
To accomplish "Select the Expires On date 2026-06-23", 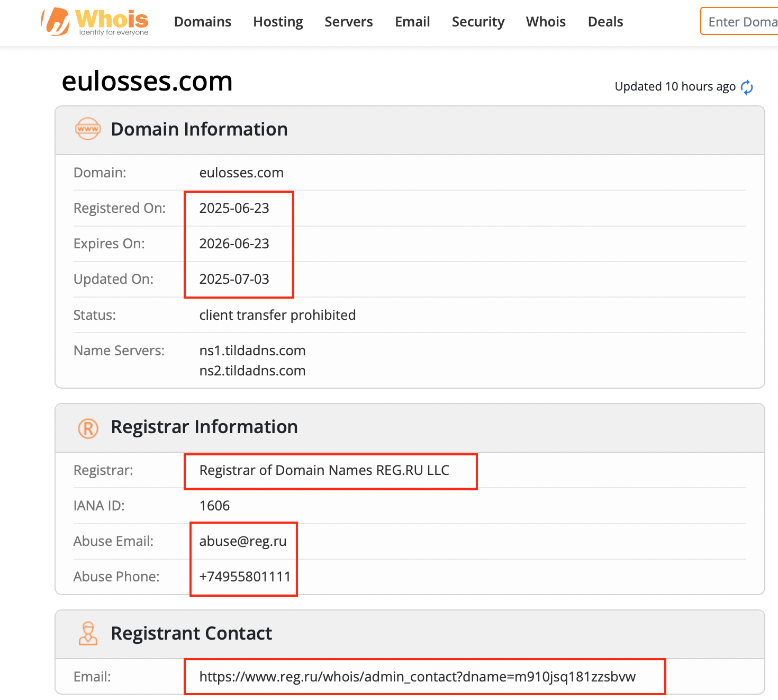I will pyautogui.click(x=234, y=244).
